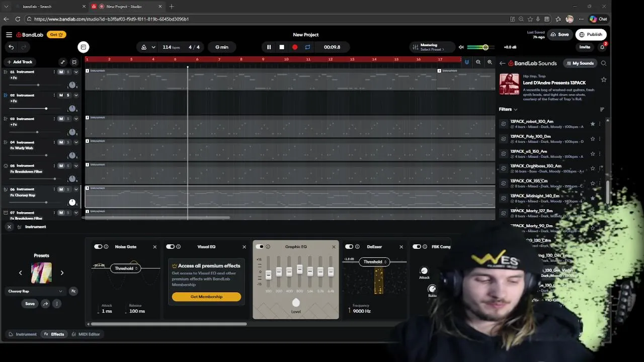Start recording with the red record button
Viewport: 644px width, 362px height.
click(x=295, y=47)
